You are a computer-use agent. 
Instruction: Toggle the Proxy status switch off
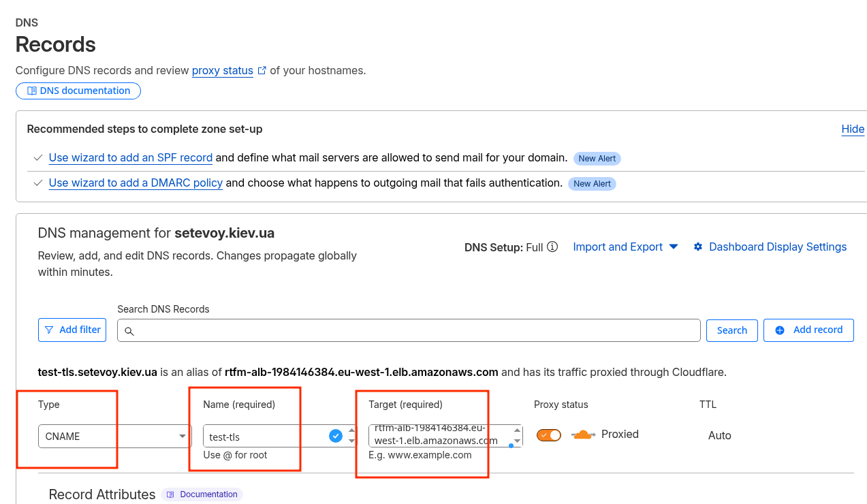tap(549, 435)
